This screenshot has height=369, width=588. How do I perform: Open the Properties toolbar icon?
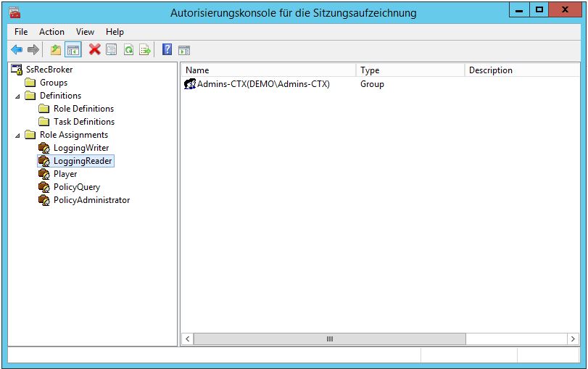(112, 49)
